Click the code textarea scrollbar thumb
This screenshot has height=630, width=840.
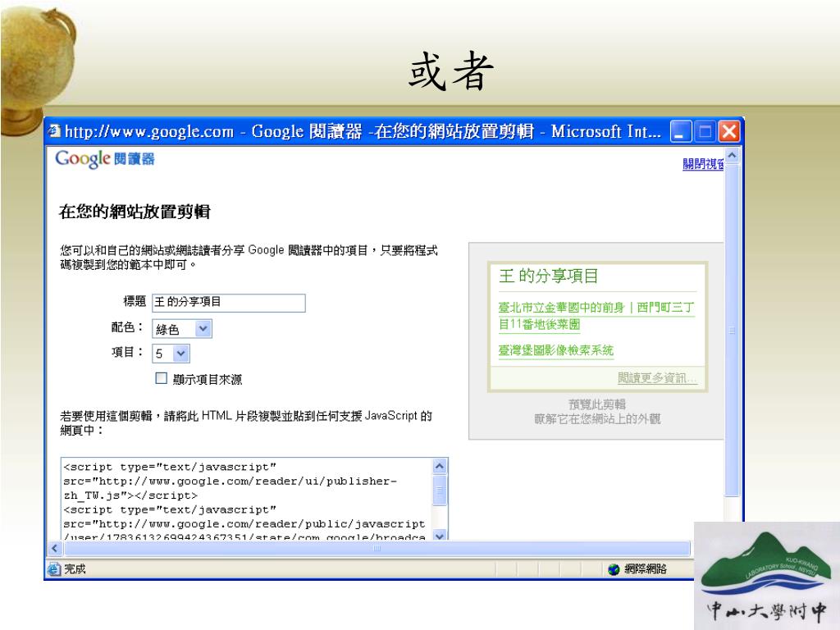[x=440, y=491]
